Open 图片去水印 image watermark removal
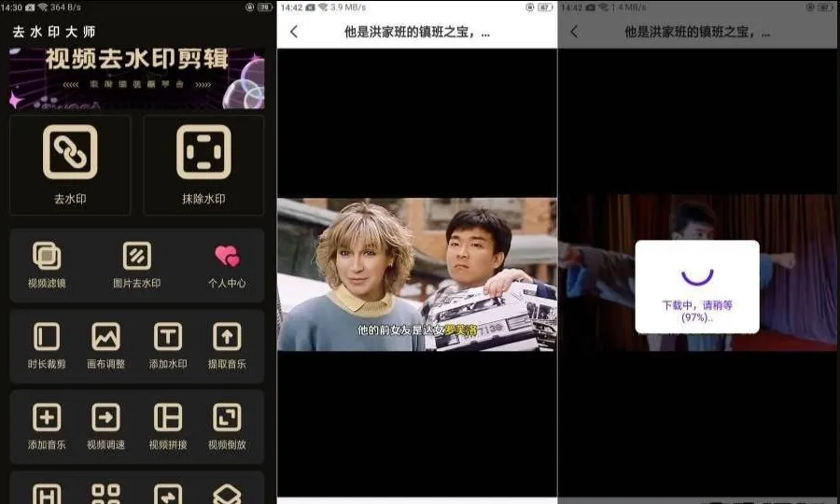The image size is (840, 504). [136, 265]
